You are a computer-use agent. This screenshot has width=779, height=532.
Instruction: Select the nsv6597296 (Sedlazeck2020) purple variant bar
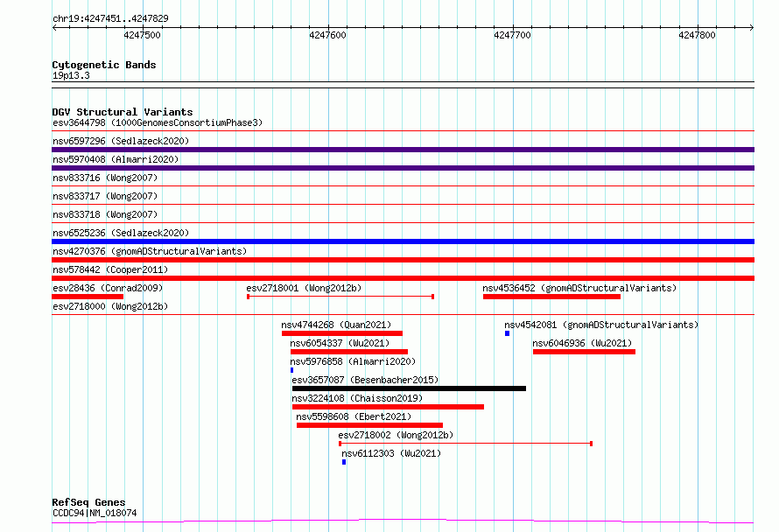[403, 150]
